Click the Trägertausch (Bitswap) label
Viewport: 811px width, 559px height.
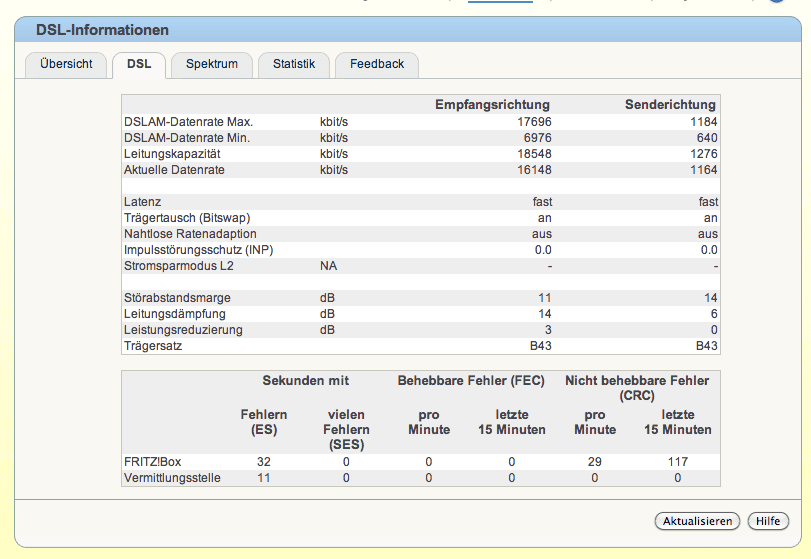187,218
